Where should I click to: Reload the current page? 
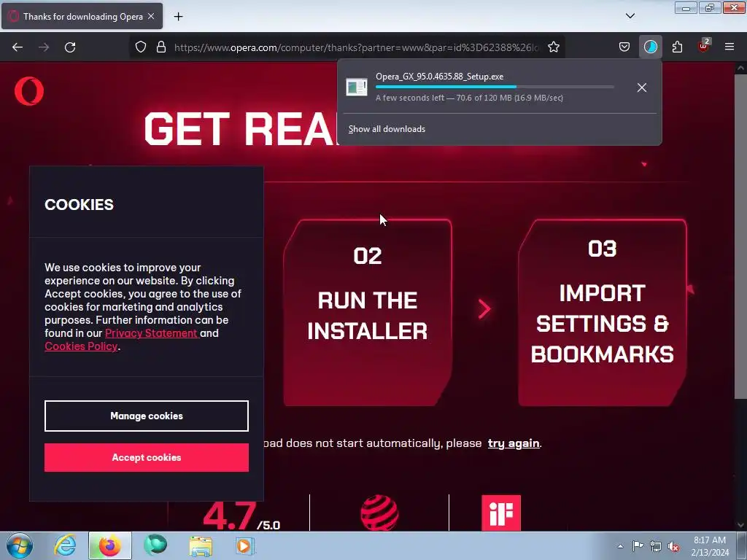[x=70, y=47]
